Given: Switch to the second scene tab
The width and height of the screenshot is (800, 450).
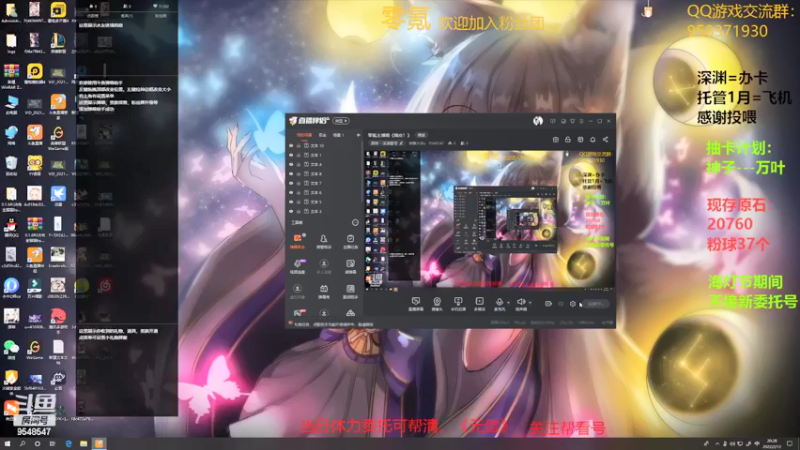Looking at the screenshot, I should (322, 135).
